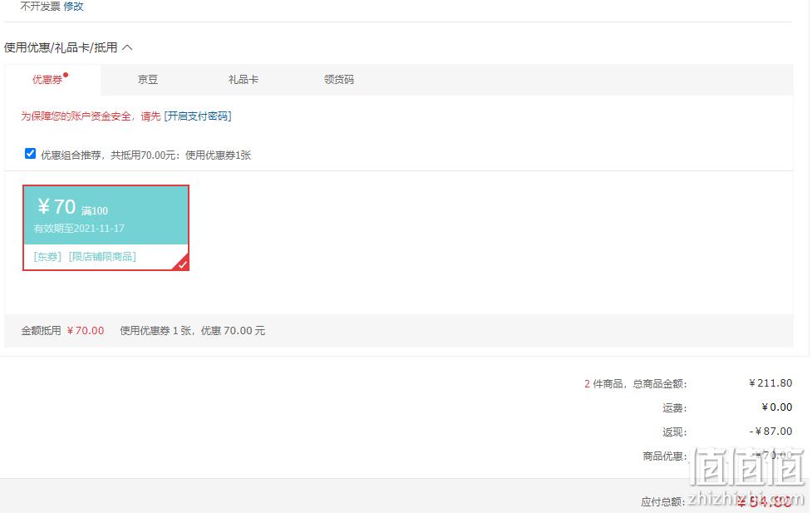Image resolution: width=812 pixels, height=513 pixels.
Task: Select the ¥70 满100 coupon card
Action: 106,228
